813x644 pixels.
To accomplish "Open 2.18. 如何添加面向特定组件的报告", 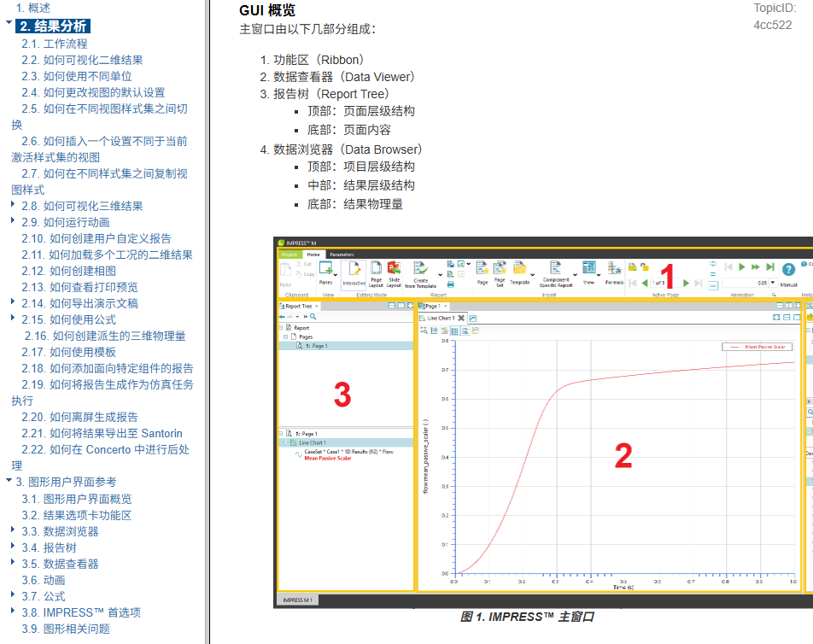I will tap(108, 368).
